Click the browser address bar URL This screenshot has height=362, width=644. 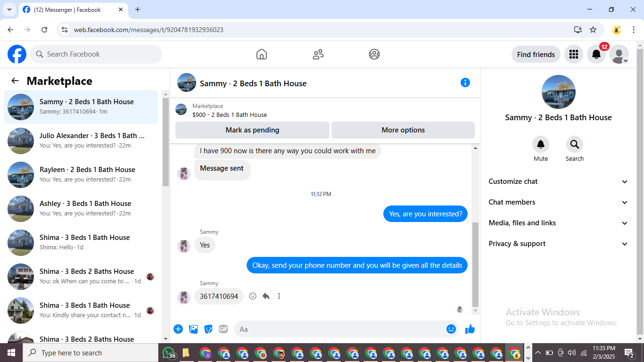click(x=149, y=30)
